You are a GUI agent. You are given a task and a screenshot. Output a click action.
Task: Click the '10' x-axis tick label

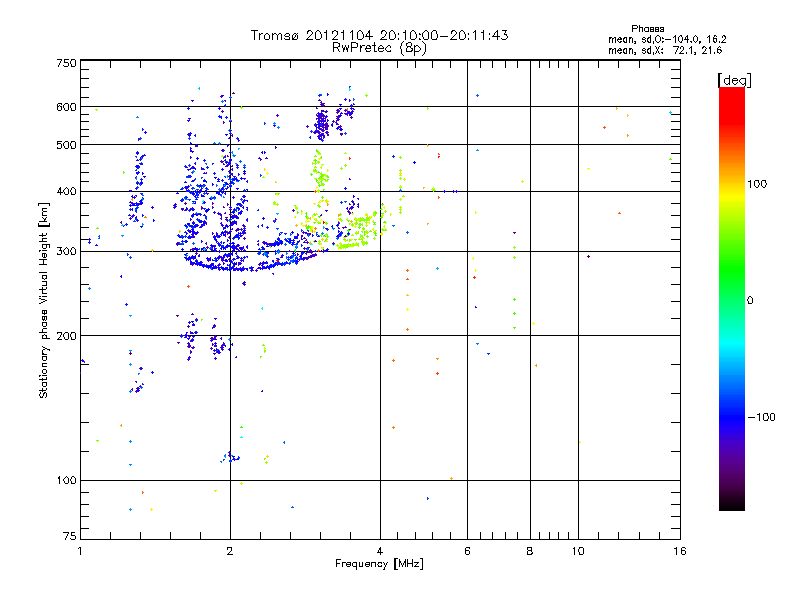(578, 551)
